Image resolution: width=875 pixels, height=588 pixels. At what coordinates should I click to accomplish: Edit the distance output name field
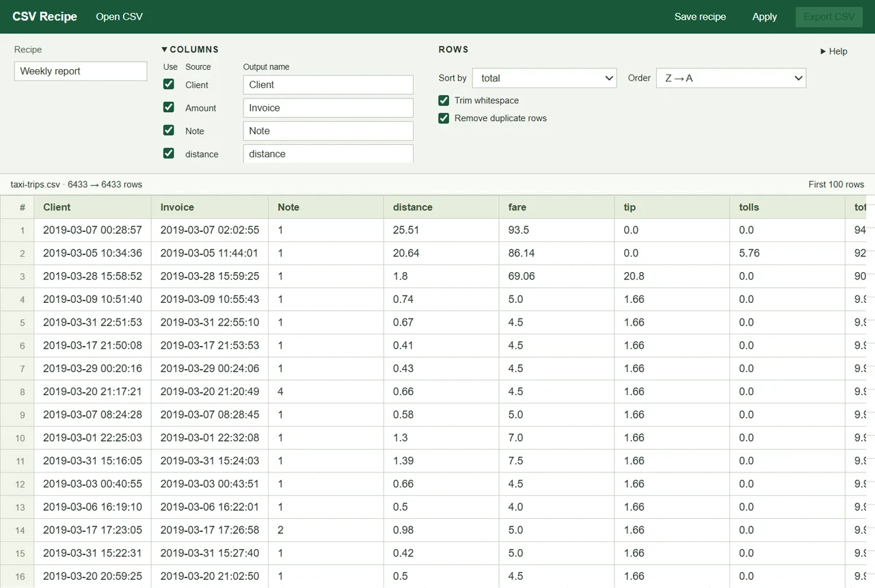point(328,154)
